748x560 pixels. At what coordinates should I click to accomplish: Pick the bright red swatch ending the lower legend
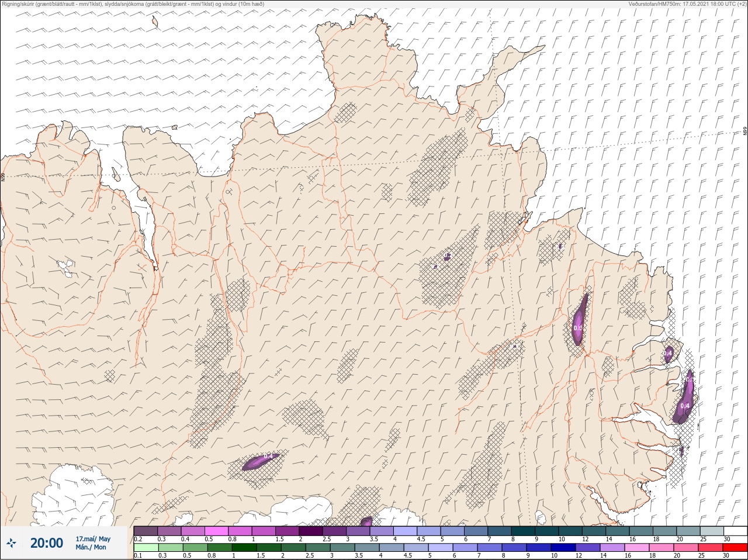pyautogui.click(x=735, y=548)
